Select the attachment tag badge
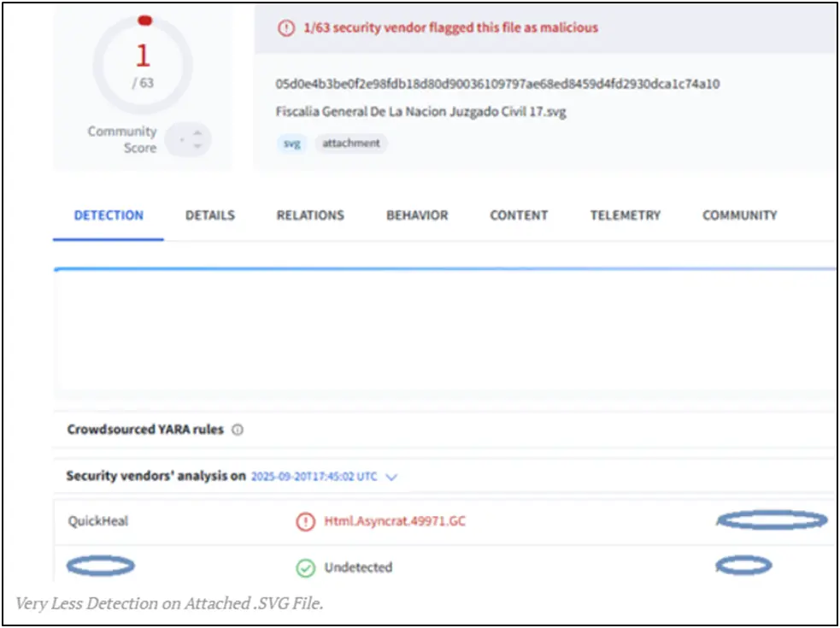The height and width of the screenshot is (628, 840). tap(351, 144)
